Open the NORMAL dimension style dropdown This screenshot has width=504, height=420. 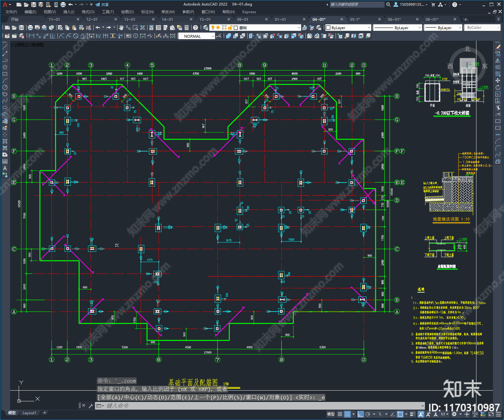coord(197,36)
